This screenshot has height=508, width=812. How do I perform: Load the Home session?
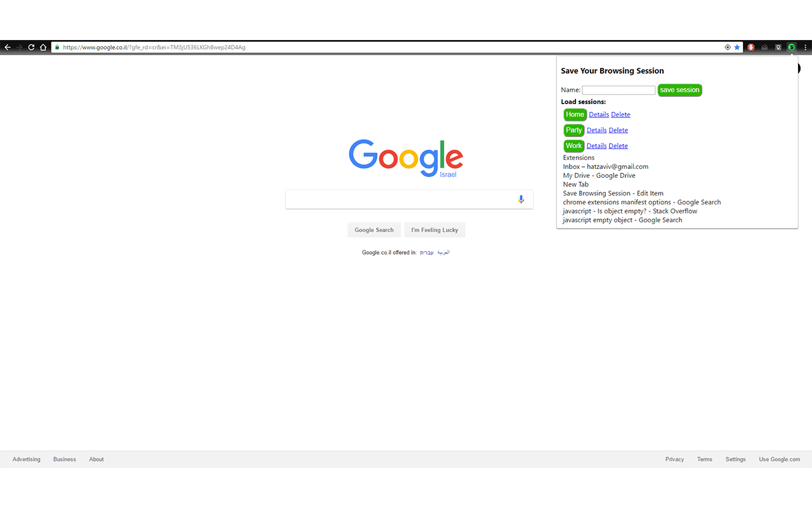(575, 114)
